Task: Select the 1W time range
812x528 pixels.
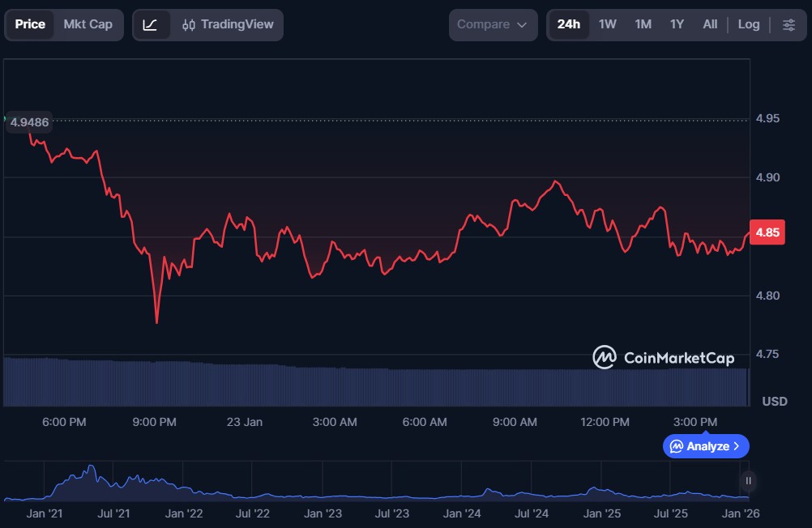Action: pyautogui.click(x=607, y=24)
